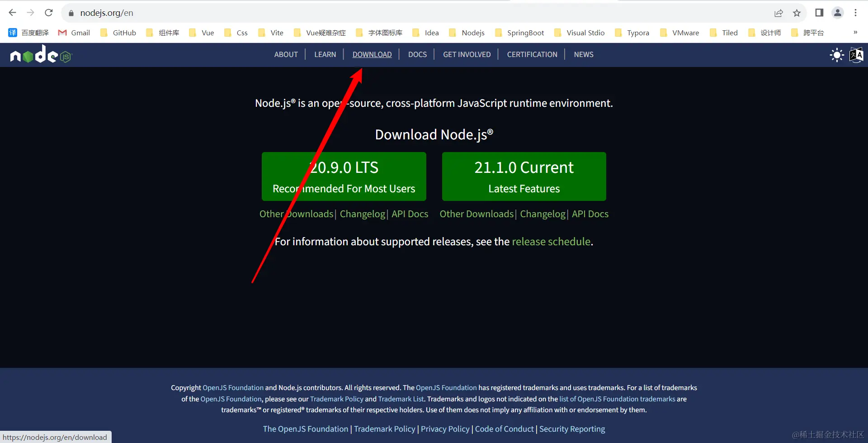Open the Vue疑难杂症 bookmark folder

click(x=320, y=33)
